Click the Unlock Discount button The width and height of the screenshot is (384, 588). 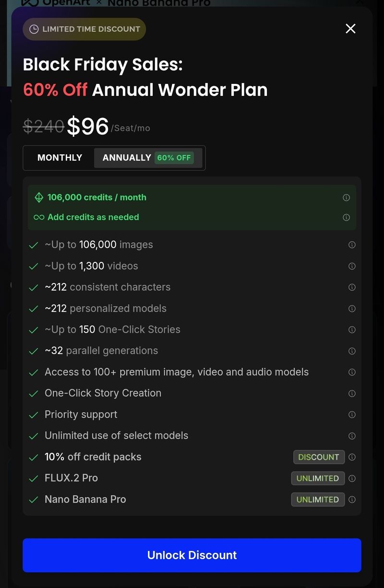pos(192,555)
